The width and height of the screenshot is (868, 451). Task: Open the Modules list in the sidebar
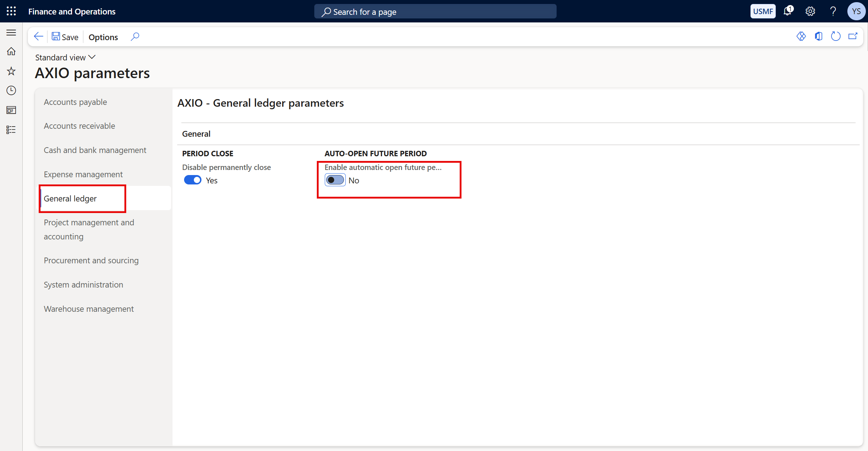11,129
